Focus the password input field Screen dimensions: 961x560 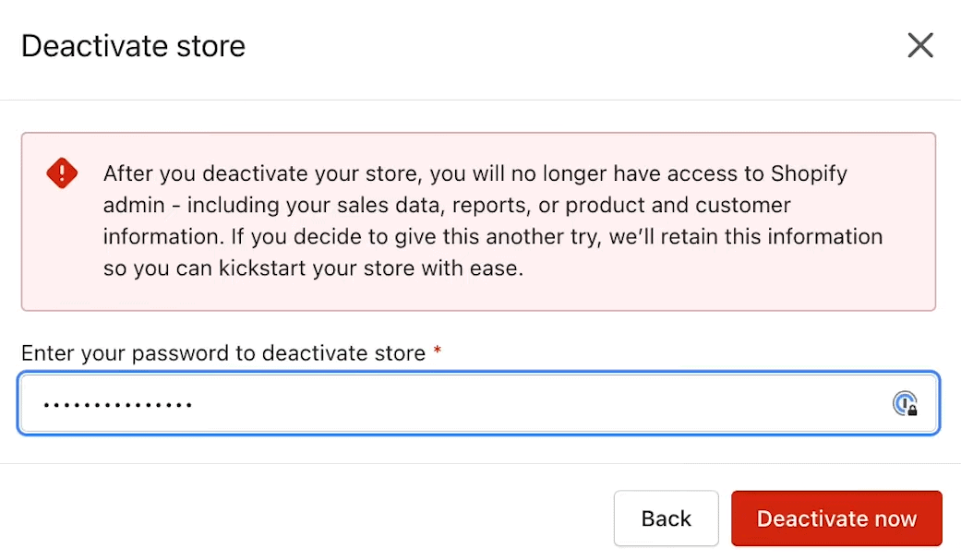click(479, 403)
